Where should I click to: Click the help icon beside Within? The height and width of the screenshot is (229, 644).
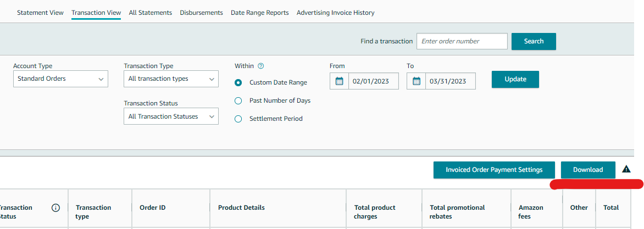260,66
